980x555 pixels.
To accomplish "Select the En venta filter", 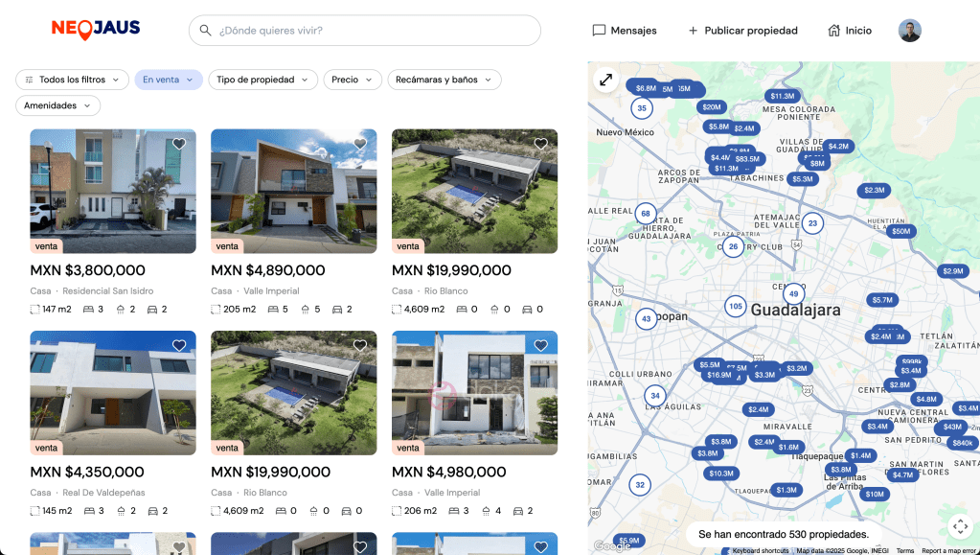I will (169, 80).
